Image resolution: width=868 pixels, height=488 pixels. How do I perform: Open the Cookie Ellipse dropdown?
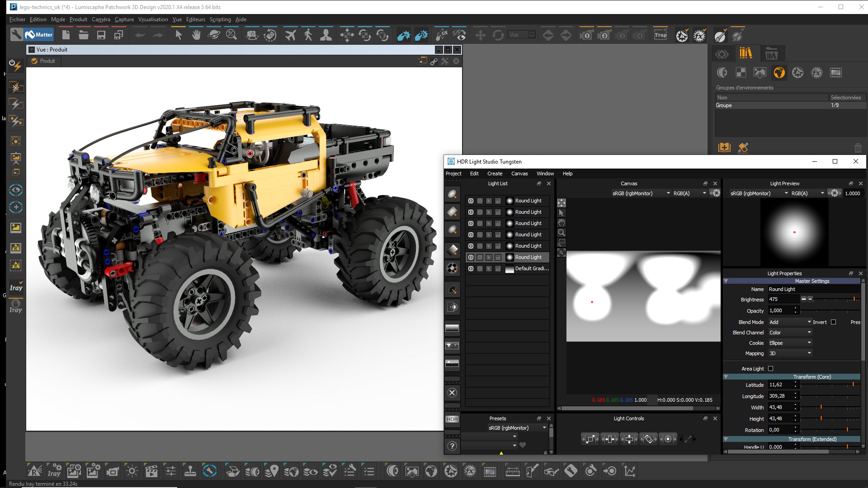point(790,343)
